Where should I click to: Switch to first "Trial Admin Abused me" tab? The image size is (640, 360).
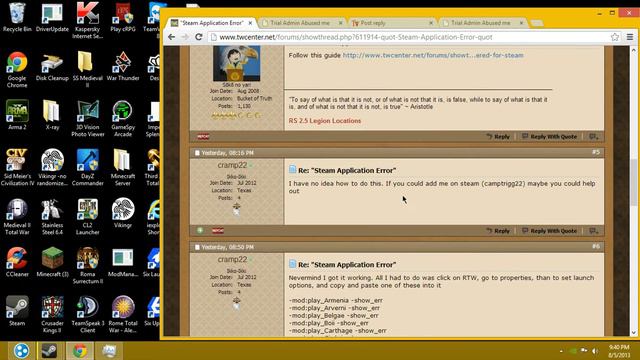point(300,23)
